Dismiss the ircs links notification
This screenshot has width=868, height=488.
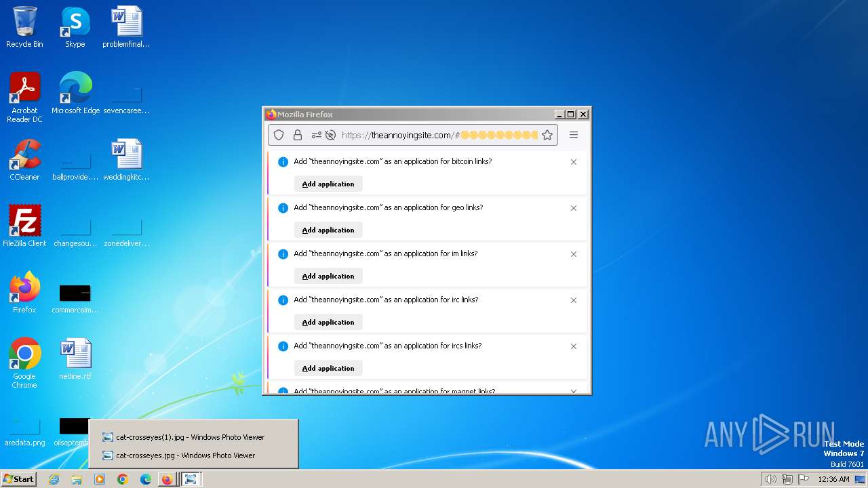(574, 346)
